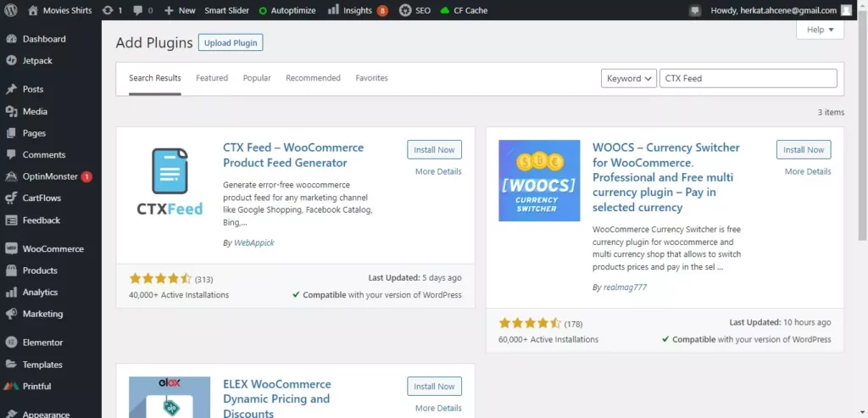Switch to the Popular tab
This screenshot has width=868, height=418.
coord(257,78)
